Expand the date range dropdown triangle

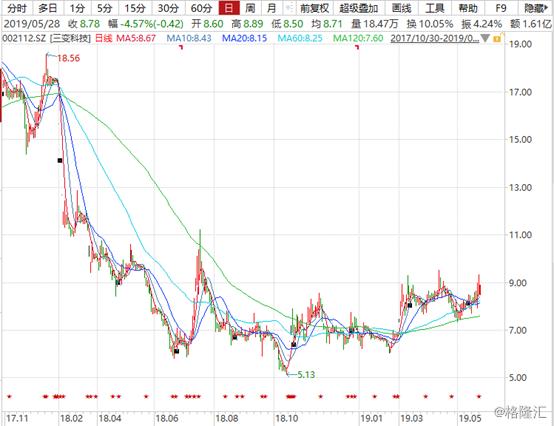click(x=485, y=38)
